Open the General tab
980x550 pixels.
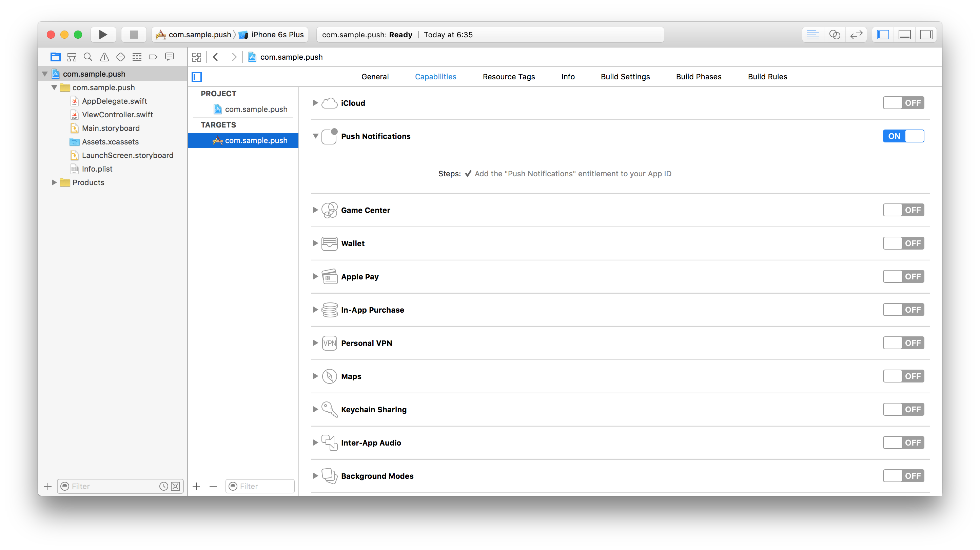click(375, 77)
